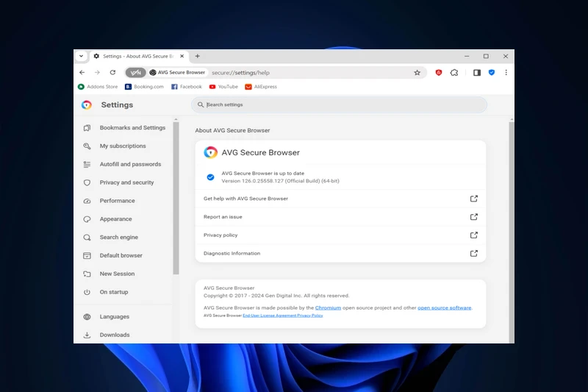Open On startup settings
588x392 pixels.
click(x=114, y=292)
